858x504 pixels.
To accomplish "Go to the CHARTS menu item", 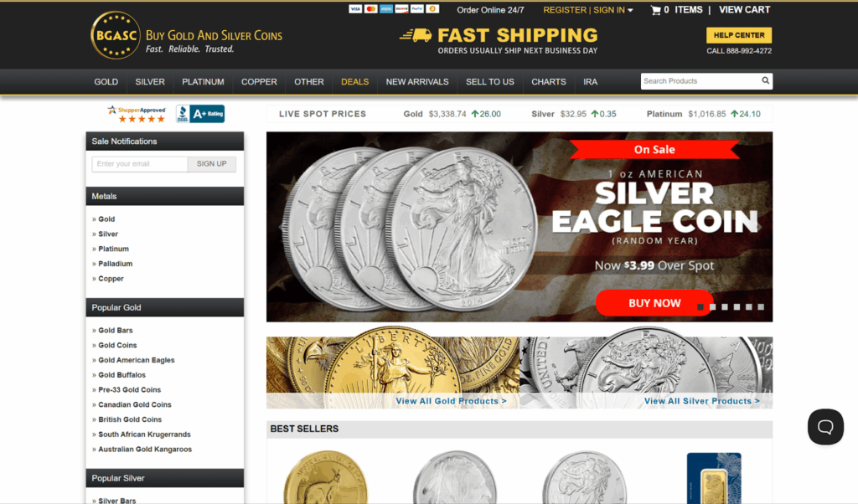I will click(x=549, y=82).
